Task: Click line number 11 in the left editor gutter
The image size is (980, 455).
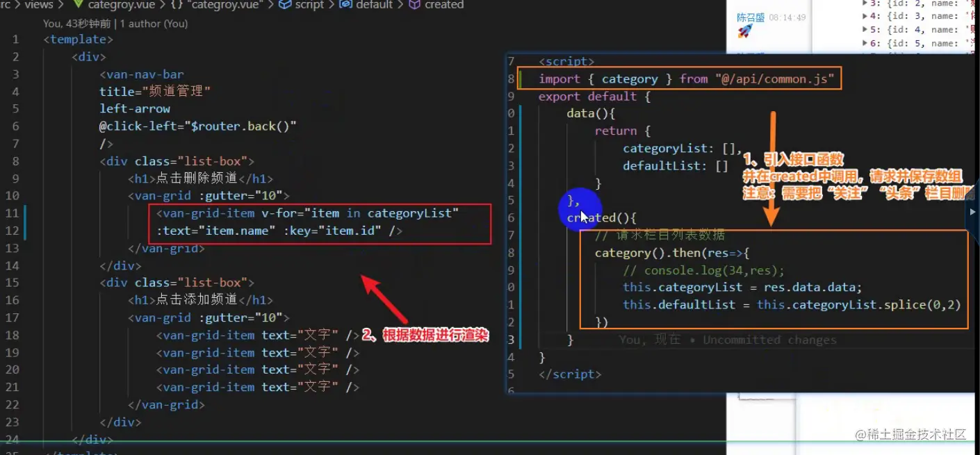Action: [x=12, y=213]
